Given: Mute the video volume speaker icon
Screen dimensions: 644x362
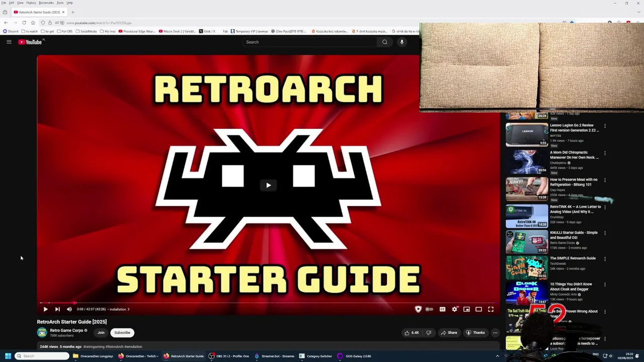Looking at the screenshot, I should click(x=69, y=309).
